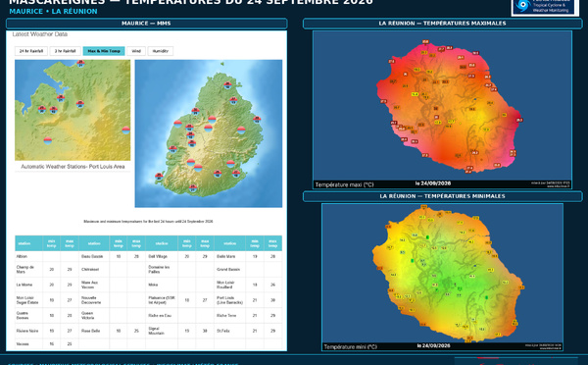The height and width of the screenshot is (365, 588).
Task: Click the northernmost station marker on the Mauritius map
Action: (227, 85)
